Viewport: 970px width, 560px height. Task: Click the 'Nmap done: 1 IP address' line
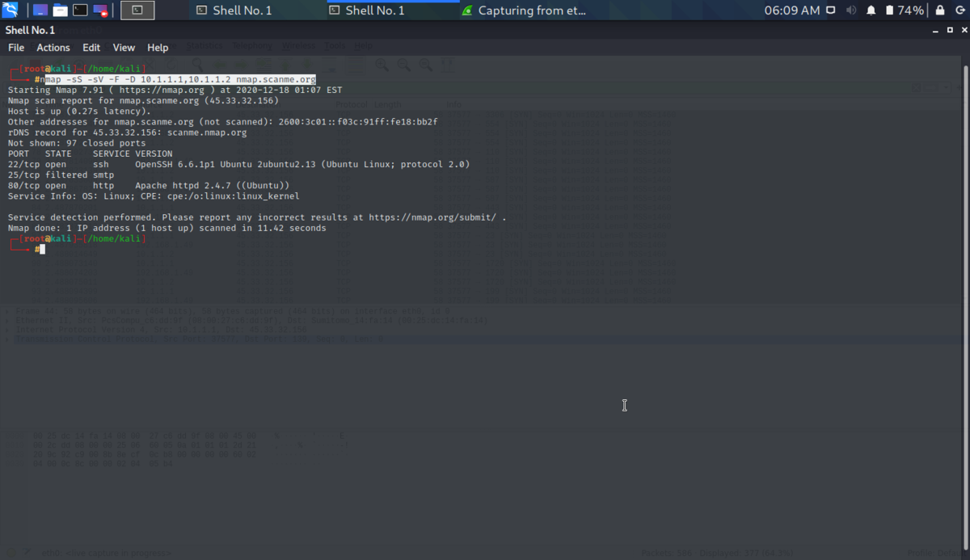167,228
